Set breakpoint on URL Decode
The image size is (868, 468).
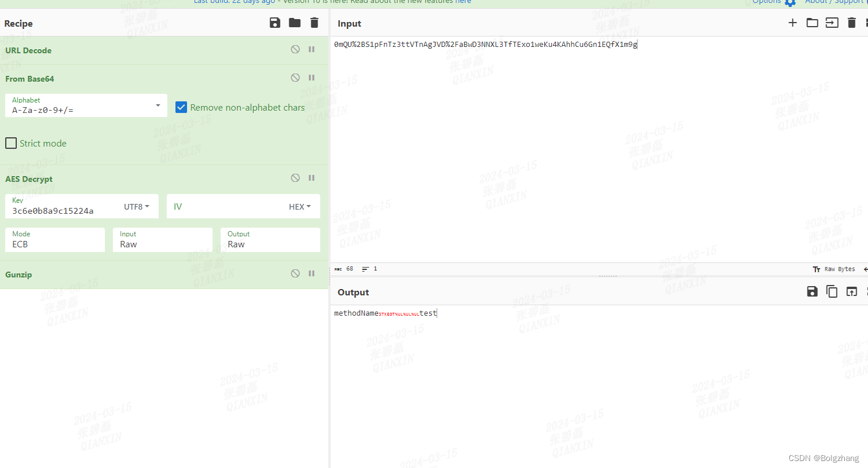(312, 50)
